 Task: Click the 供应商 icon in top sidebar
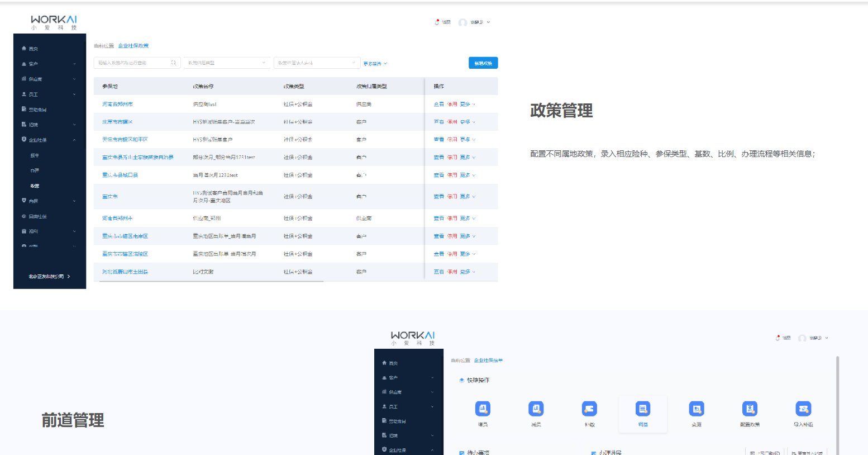point(24,79)
